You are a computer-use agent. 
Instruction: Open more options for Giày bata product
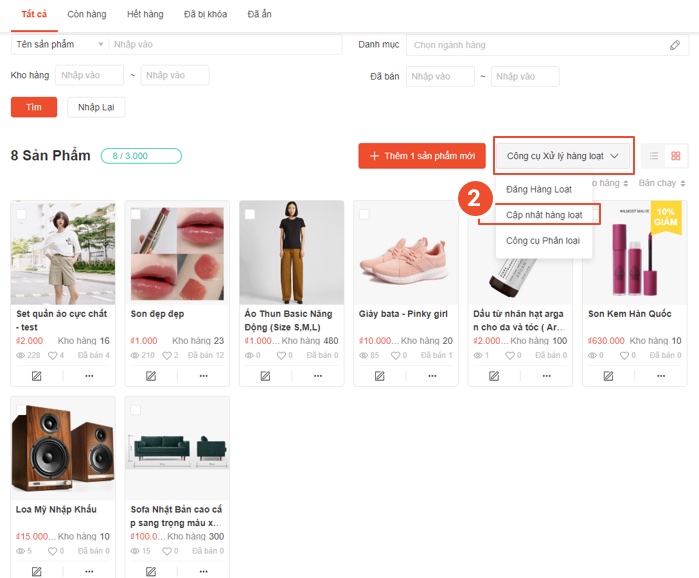click(x=431, y=376)
